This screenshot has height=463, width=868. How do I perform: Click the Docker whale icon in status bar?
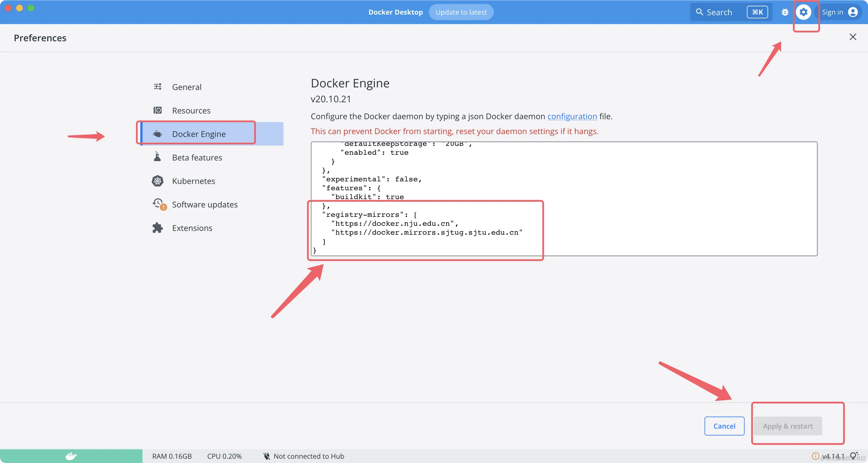(x=71, y=456)
